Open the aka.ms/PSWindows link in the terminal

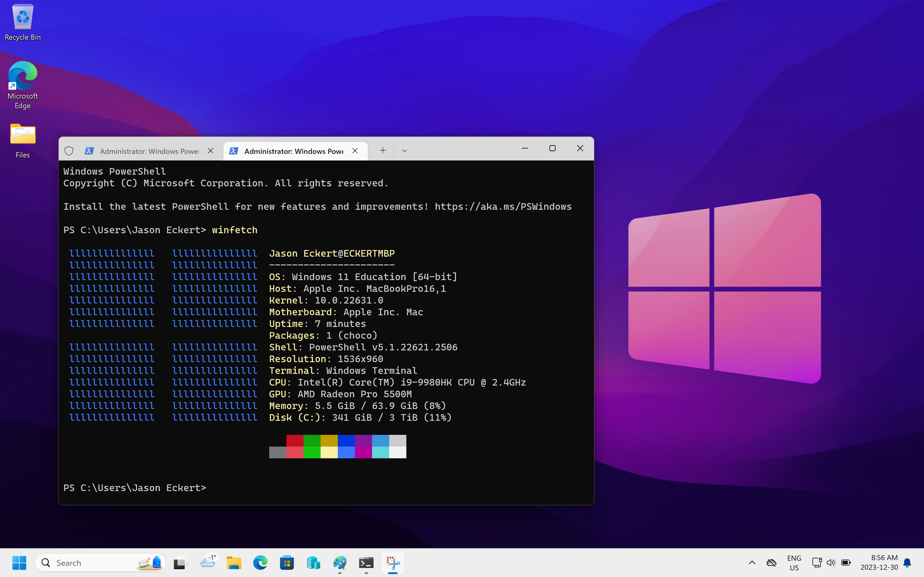tap(503, 206)
